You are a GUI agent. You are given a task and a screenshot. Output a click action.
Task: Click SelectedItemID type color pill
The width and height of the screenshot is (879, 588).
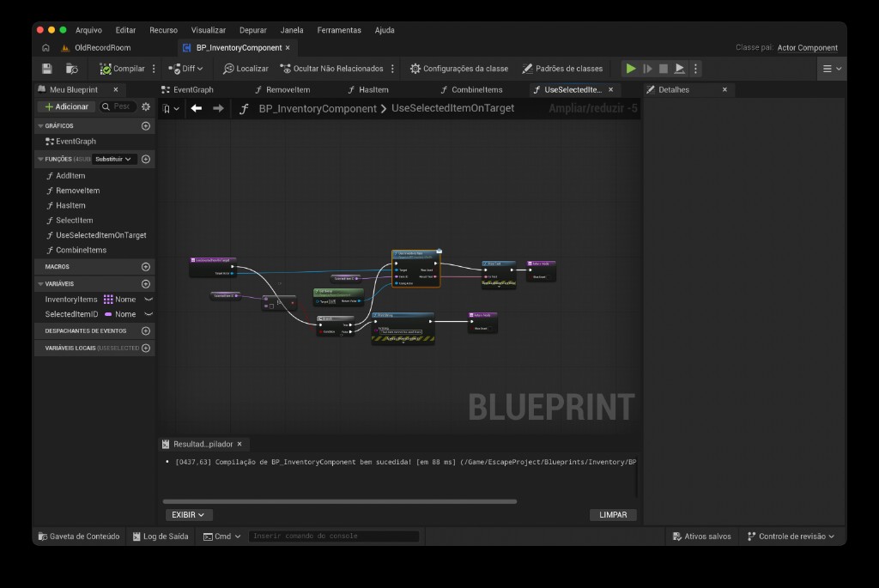click(108, 314)
